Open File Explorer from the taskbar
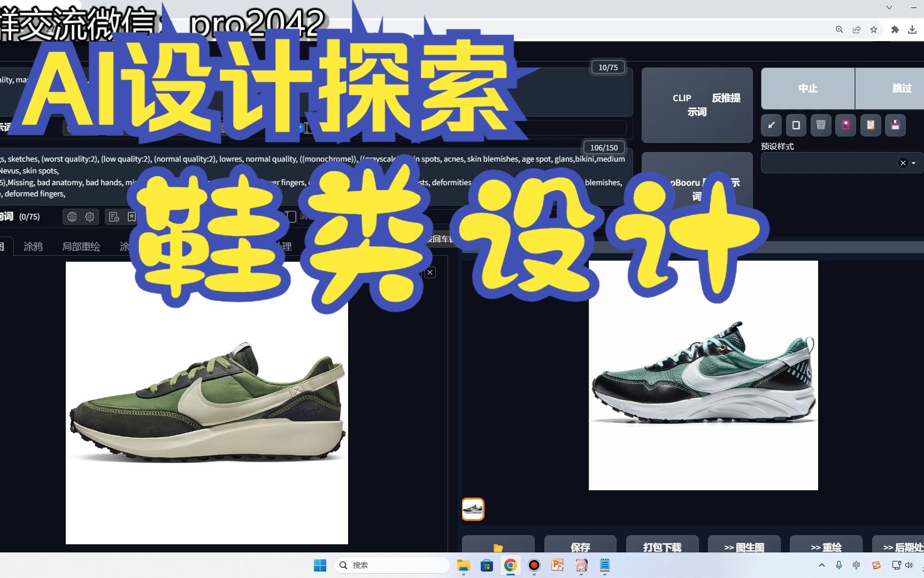Image resolution: width=924 pixels, height=578 pixels. click(463, 565)
